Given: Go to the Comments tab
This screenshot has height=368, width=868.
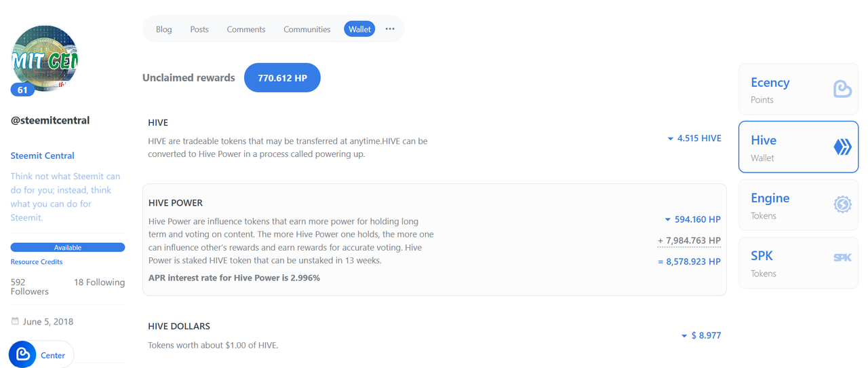Looking at the screenshot, I should point(246,29).
